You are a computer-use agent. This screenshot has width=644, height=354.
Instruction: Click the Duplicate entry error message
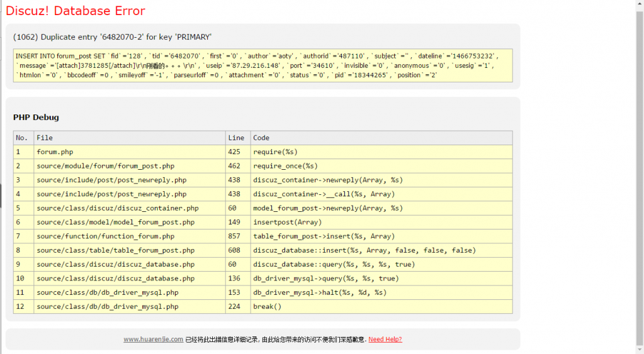112,37
